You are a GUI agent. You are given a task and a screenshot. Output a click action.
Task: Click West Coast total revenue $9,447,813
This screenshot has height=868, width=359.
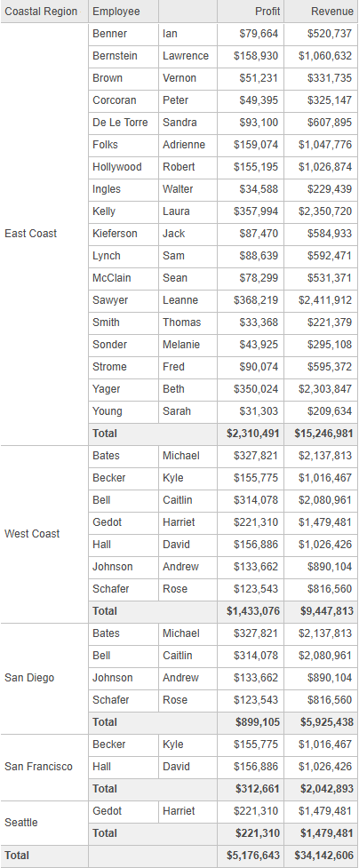(321, 611)
